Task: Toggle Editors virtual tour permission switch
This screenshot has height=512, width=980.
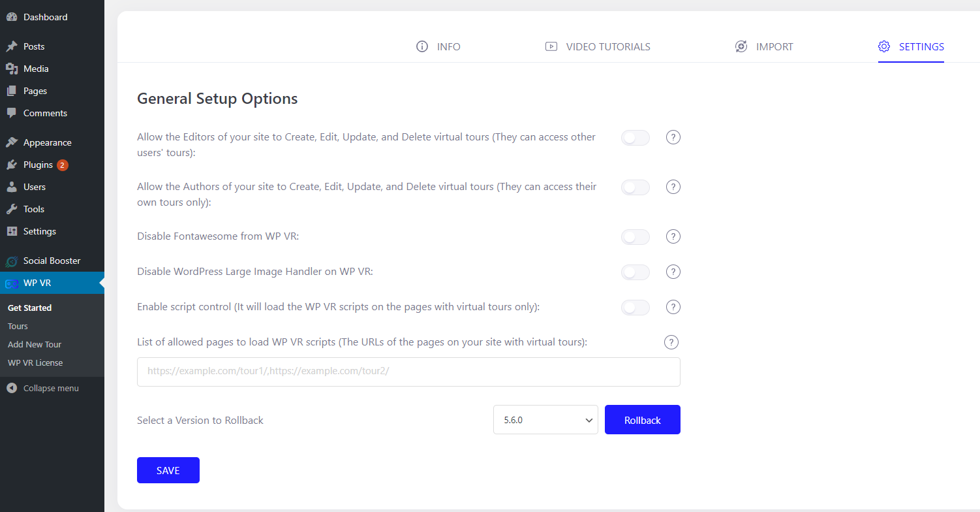Action: coord(635,138)
